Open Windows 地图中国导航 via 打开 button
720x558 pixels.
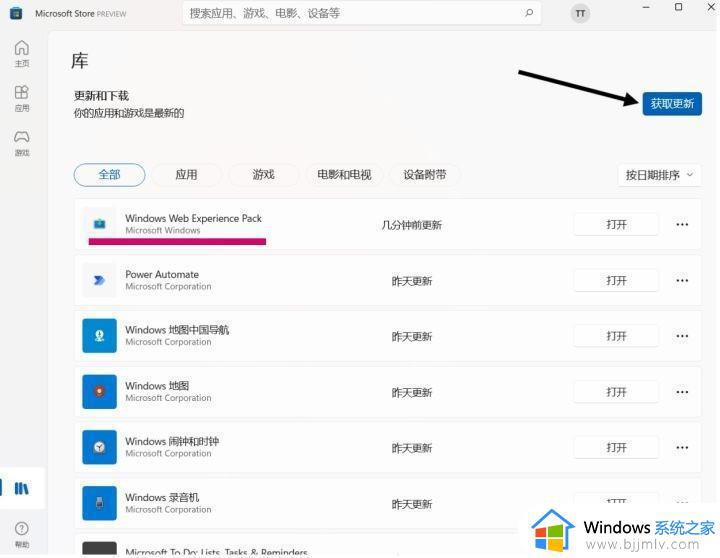pos(616,336)
